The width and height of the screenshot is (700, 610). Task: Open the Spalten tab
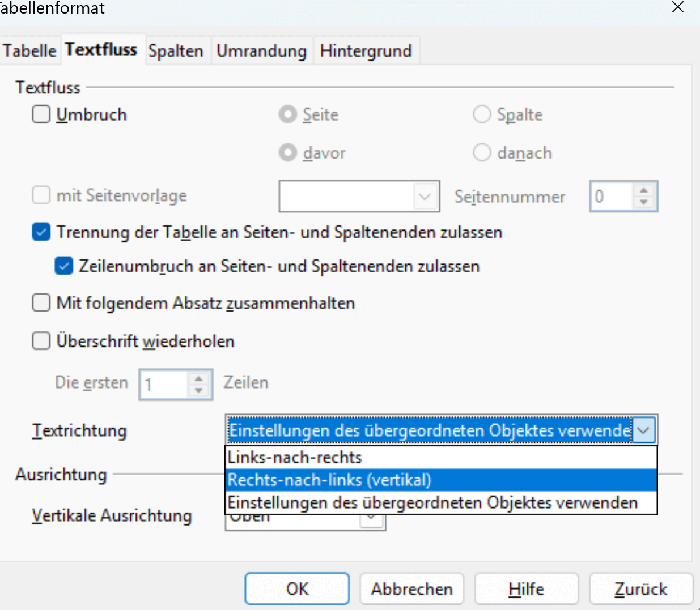point(176,51)
